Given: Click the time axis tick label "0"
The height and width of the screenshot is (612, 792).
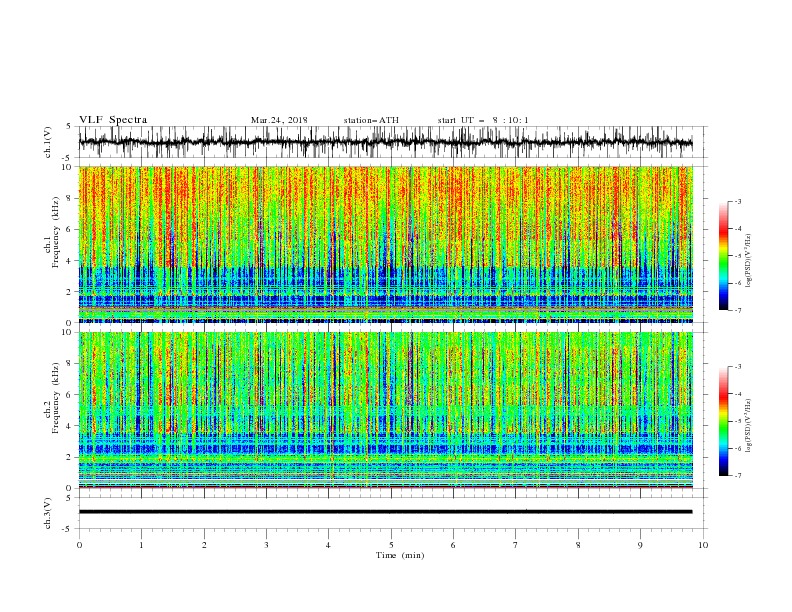Looking at the screenshot, I should (x=79, y=545).
